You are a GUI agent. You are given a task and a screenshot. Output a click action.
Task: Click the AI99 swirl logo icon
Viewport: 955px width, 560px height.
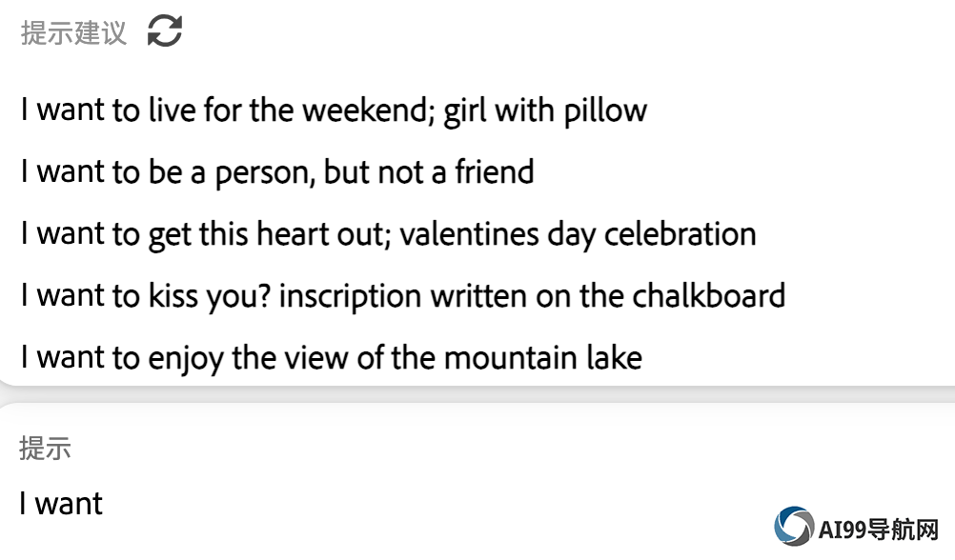click(x=794, y=526)
